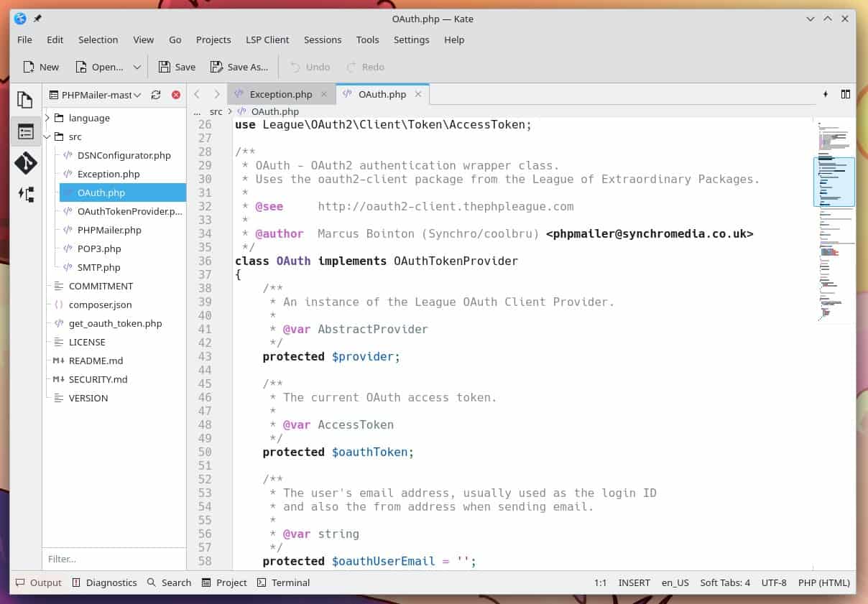Open the Documents sidebar panel icon
The width and height of the screenshot is (868, 604).
pyautogui.click(x=25, y=100)
